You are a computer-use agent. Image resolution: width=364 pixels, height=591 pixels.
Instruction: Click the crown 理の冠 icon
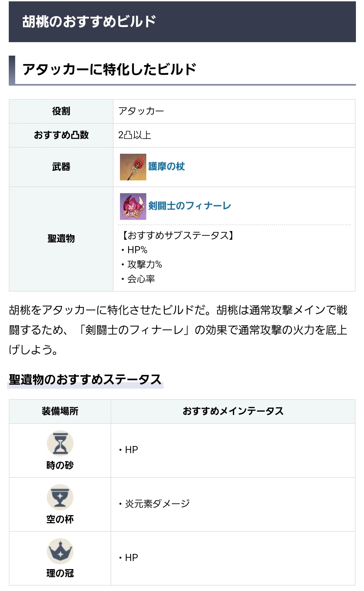pos(60,551)
